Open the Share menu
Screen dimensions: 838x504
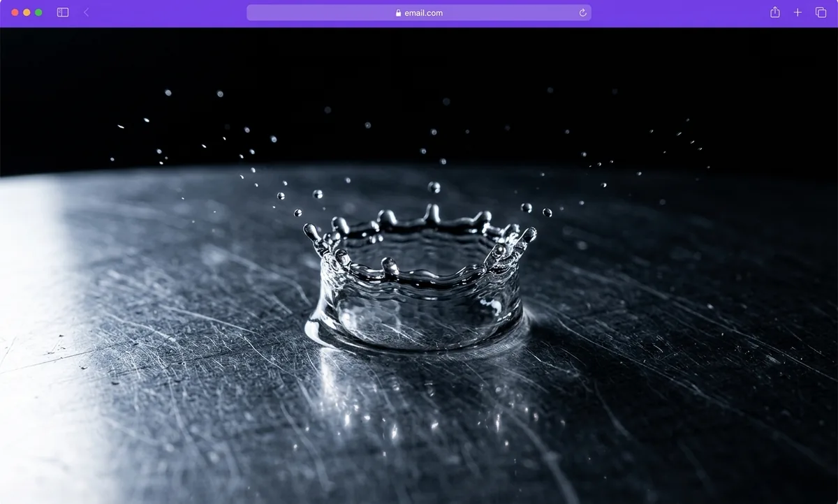pos(775,13)
